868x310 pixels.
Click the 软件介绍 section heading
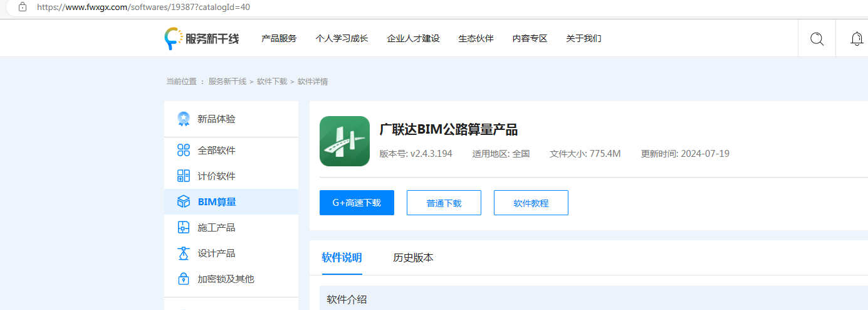(x=347, y=300)
